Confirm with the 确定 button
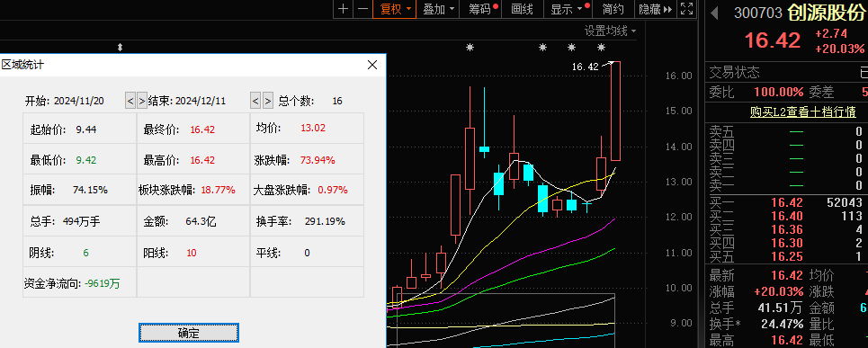Image resolution: width=868 pixels, height=348 pixels. pos(189,333)
